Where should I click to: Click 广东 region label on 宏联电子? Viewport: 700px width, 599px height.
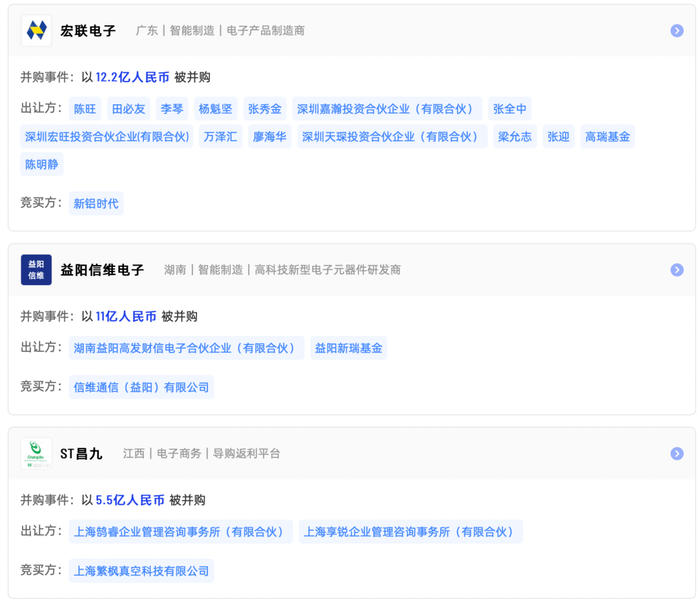147,31
